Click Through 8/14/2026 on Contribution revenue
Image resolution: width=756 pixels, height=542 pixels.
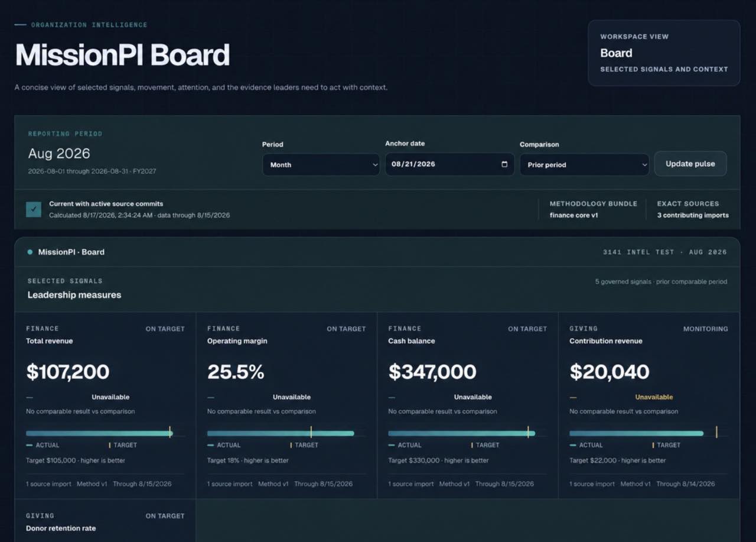685,483
